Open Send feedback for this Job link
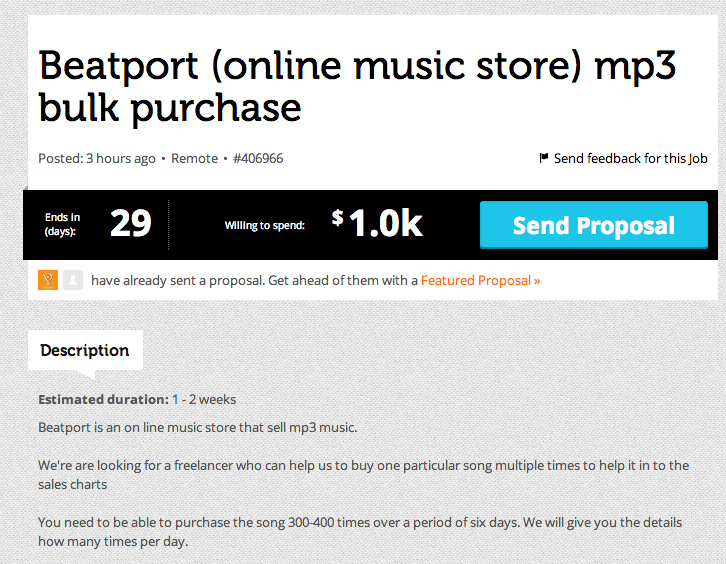Viewport: 726px width, 564px height. click(630, 158)
